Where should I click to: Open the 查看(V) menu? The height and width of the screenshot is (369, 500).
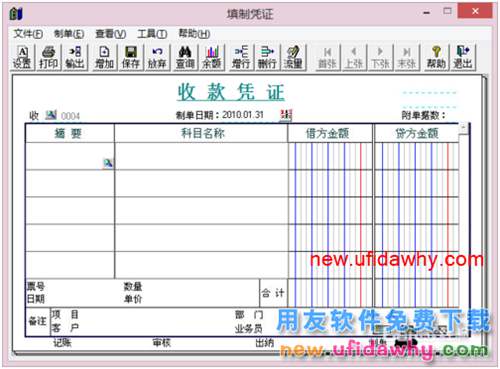click(x=111, y=34)
